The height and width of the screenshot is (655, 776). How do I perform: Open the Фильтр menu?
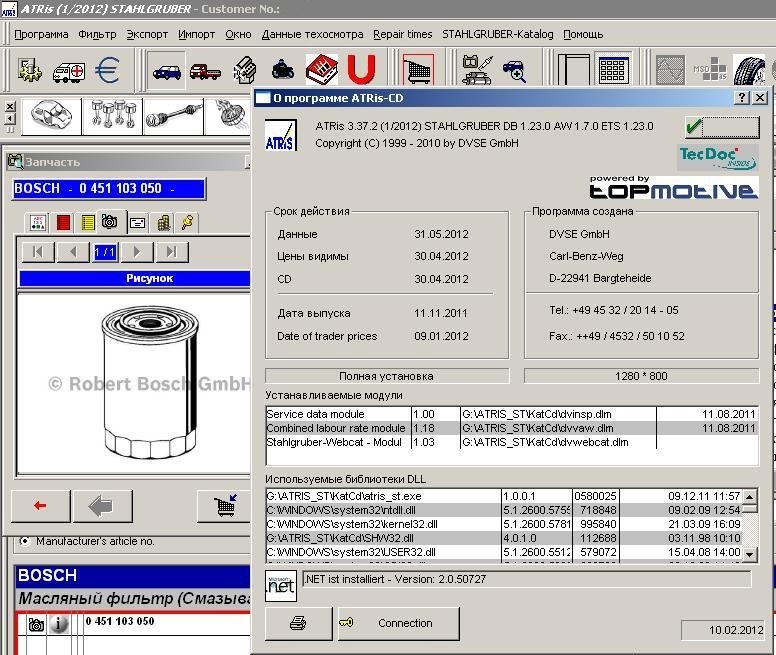(x=97, y=34)
